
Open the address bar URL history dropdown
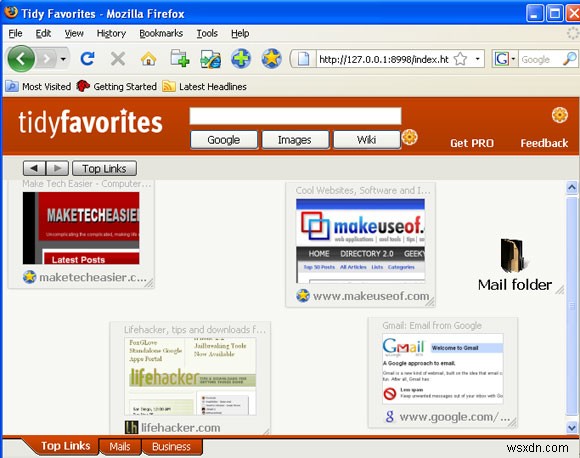click(x=478, y=59)
